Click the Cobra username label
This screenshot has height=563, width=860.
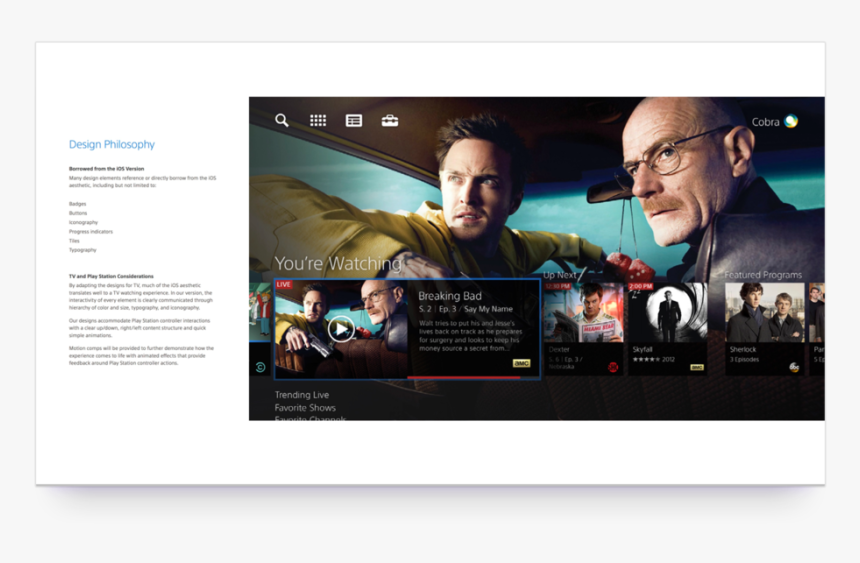tap(765, 122)
